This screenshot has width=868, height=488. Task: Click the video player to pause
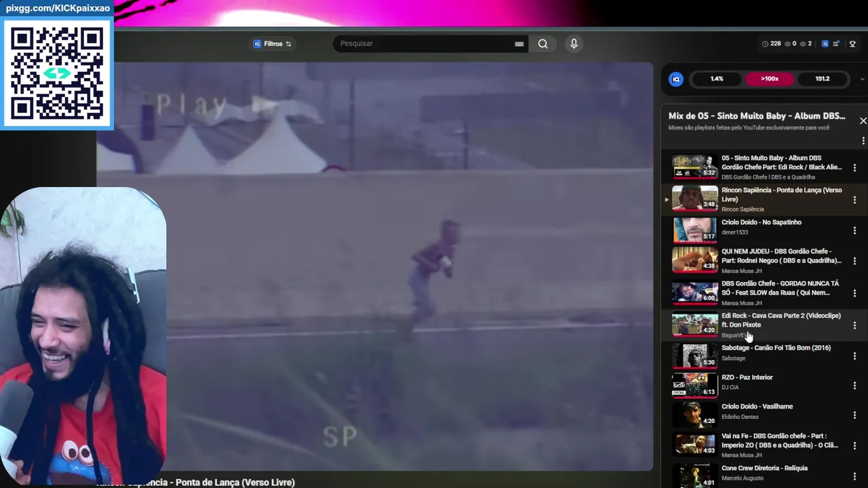tap(376, 266)
